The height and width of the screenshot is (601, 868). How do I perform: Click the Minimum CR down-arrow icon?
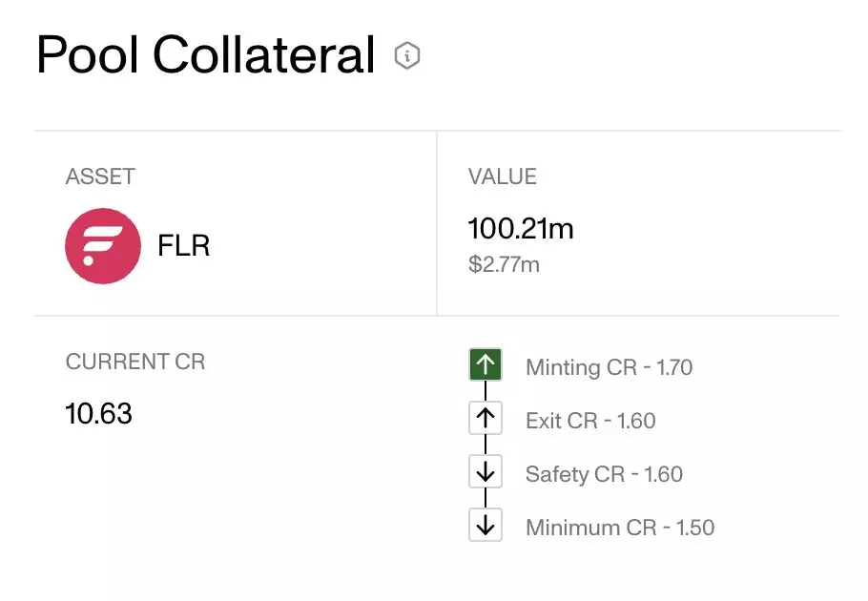click(486, 525)
